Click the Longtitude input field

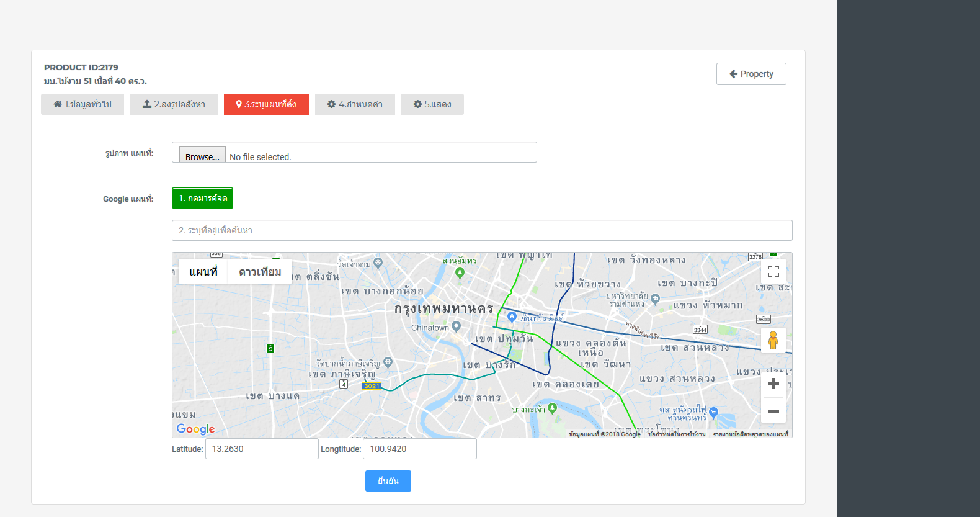click(x=420, y=449)
